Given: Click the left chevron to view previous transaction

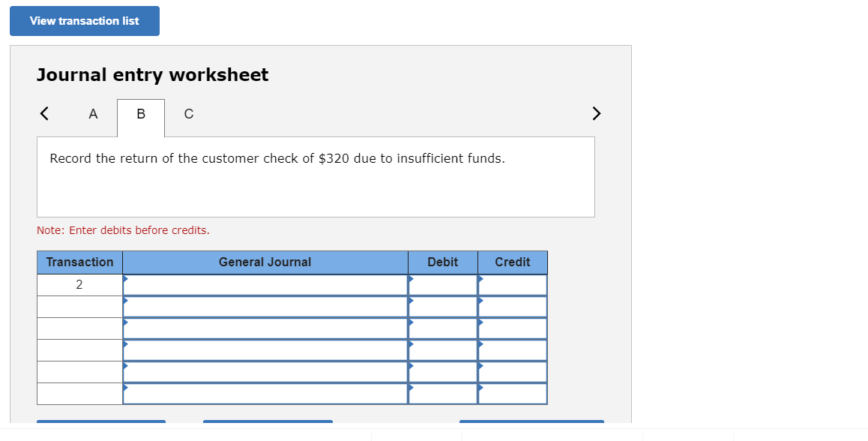Looking at the screenshot, I should tap(43, 113).
